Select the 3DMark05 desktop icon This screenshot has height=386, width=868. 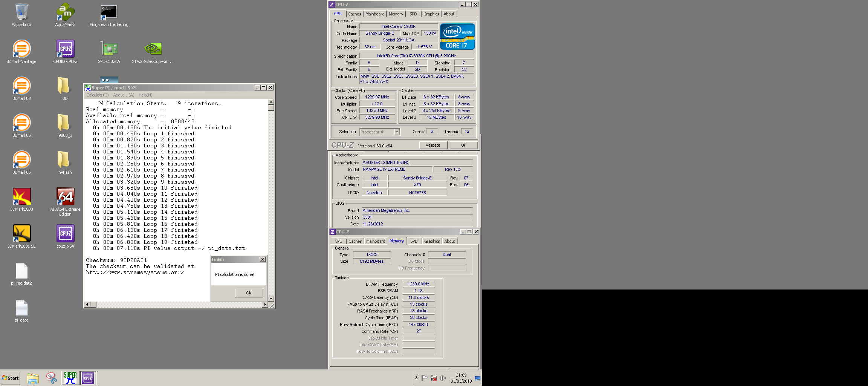click(x=21, y=126)
